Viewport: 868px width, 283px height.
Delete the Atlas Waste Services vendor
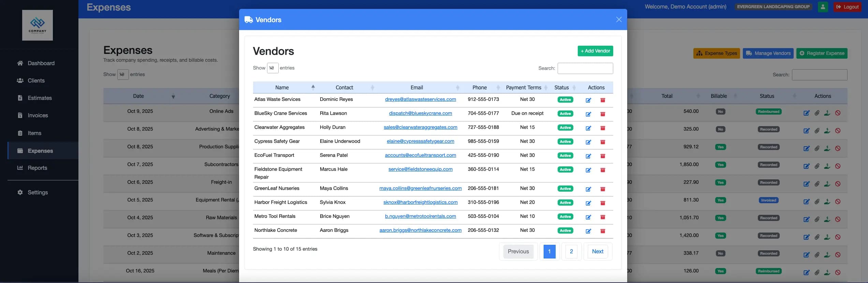[603, 100]
